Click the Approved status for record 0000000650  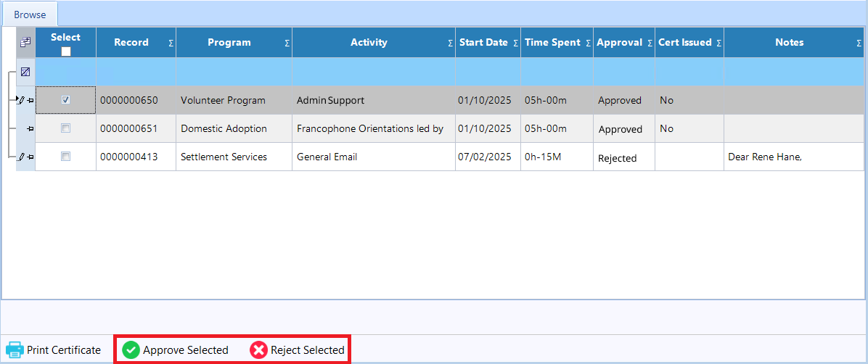[x=624, y=101]
